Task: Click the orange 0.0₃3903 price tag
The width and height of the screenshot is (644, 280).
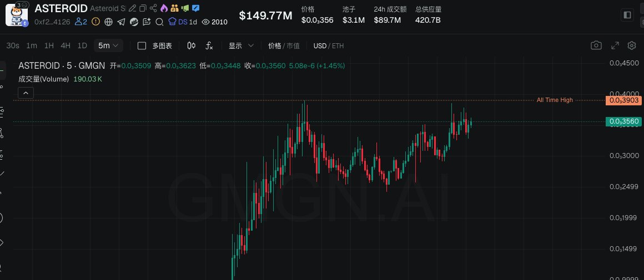Action: coord(624,100)
